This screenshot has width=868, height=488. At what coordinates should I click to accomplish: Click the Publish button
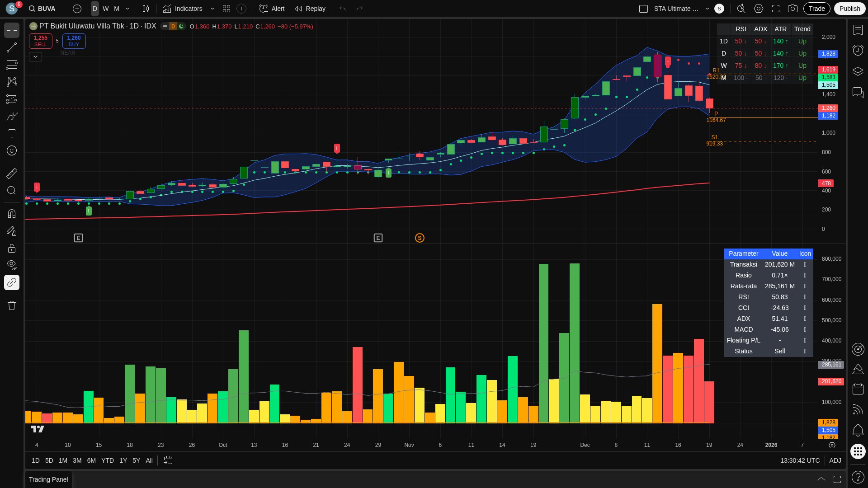tap(849, 9)
